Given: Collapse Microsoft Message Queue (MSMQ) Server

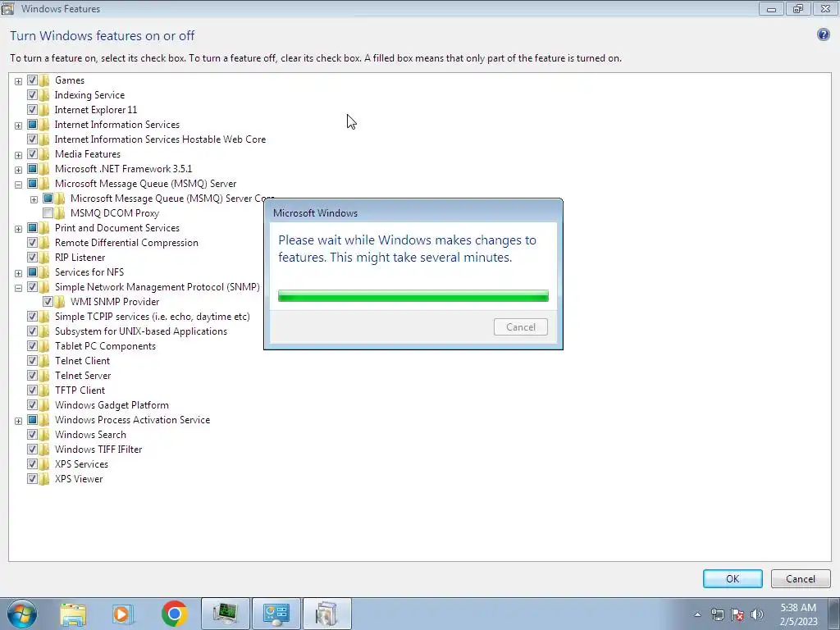Looking at the screenshot, I should coord(18,185).
